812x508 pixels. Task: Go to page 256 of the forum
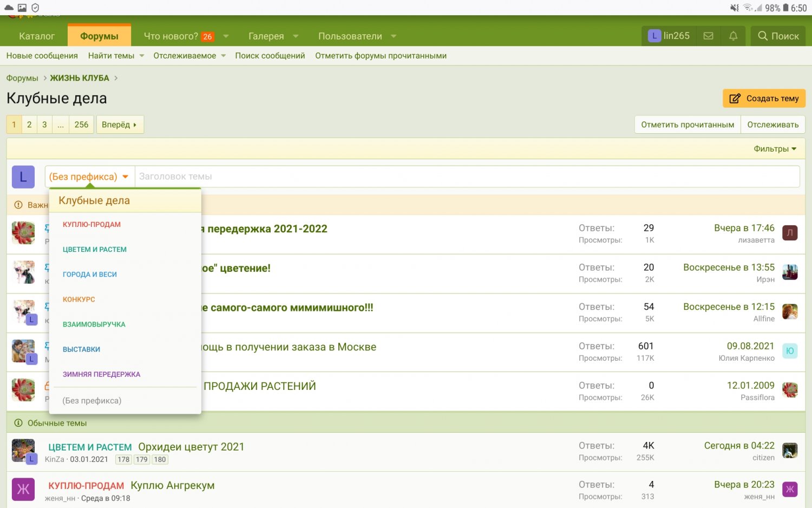[x=81, y=125]
